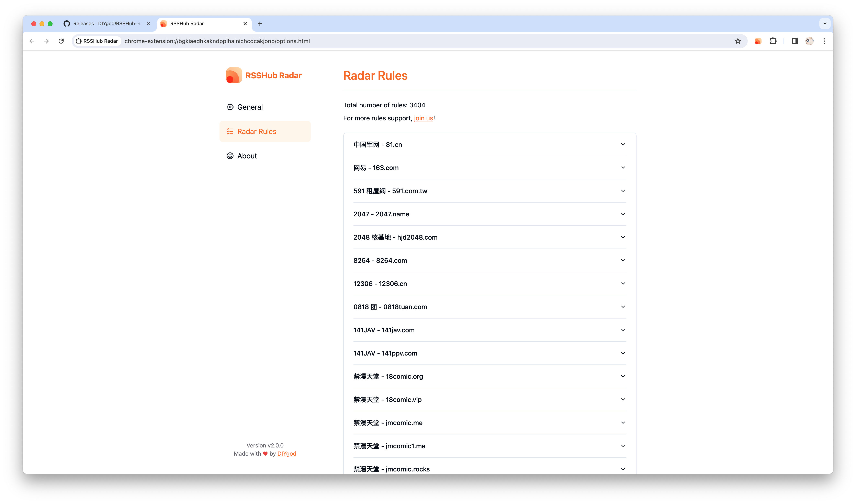
Task: Open Chrome three-dot menu
Action: (x=824, y=41)
